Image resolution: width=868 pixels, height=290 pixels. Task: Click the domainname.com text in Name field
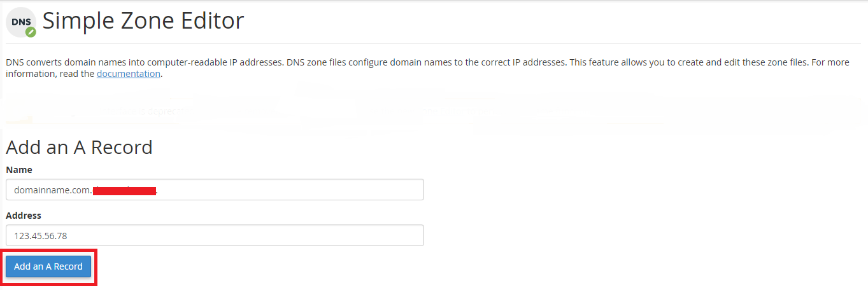pos(52,190)
